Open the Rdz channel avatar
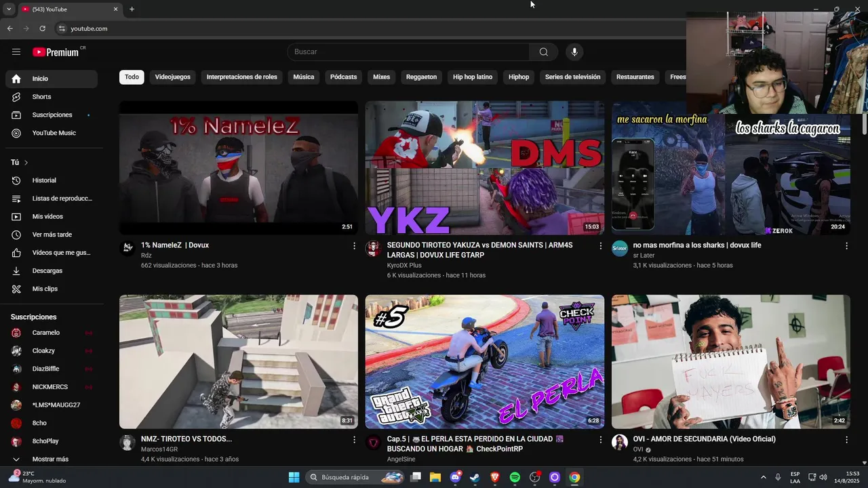The width and height of the screenshot is (868, 488). coord(127,248)
